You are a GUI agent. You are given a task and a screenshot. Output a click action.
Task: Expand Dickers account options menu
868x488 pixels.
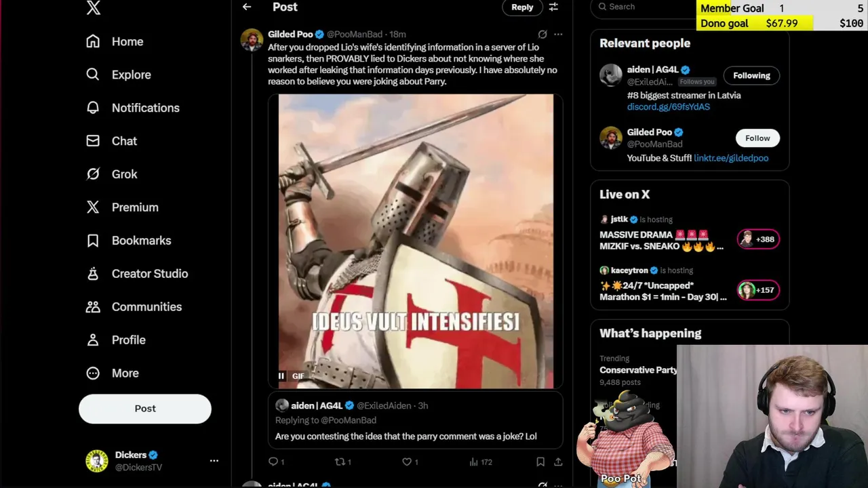coord(214,461)
